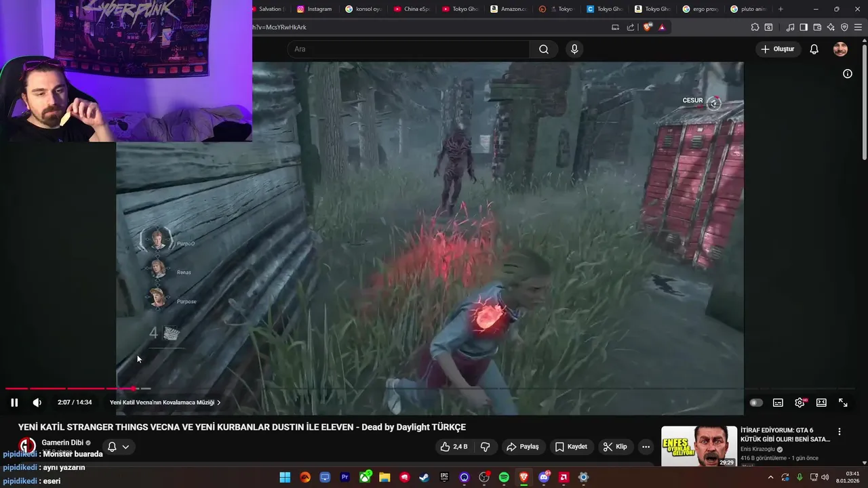Toggle the autoplay switch in the player
This screenshot has height=488, width=868.
point(756,403)
